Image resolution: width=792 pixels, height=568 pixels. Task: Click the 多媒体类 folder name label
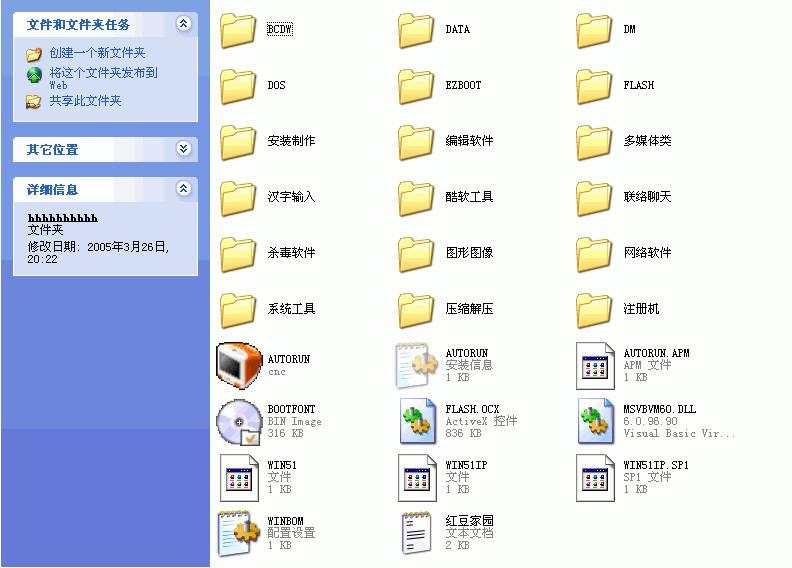[x=647, y=141]
